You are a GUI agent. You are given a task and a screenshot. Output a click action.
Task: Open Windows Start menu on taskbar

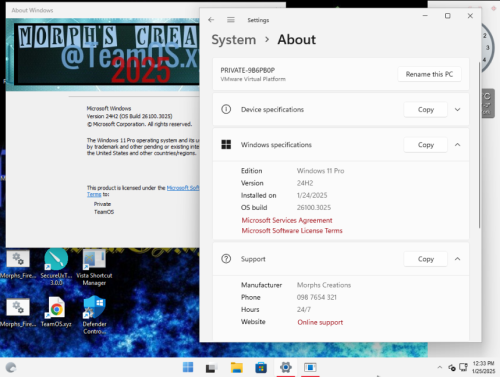tap(188, 367)
